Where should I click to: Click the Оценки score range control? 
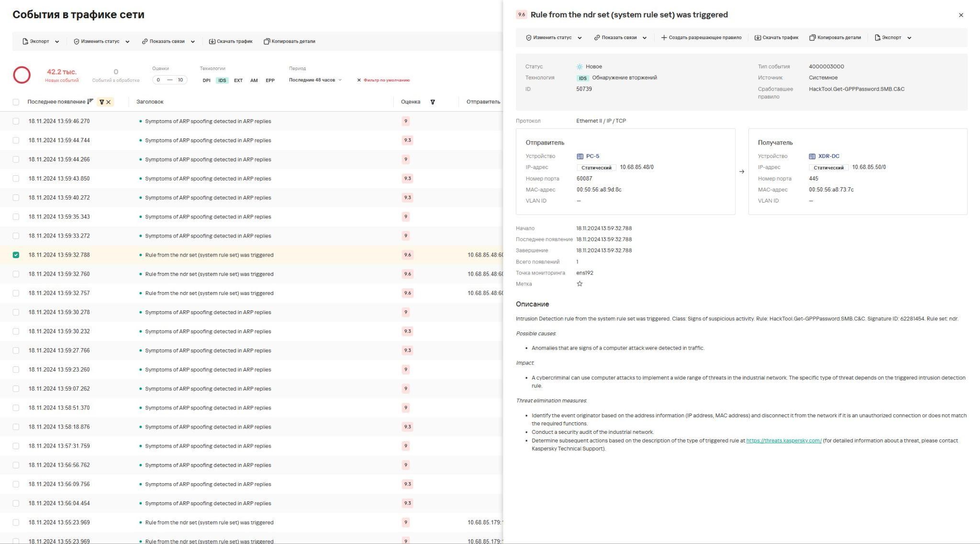click(169, 80)
